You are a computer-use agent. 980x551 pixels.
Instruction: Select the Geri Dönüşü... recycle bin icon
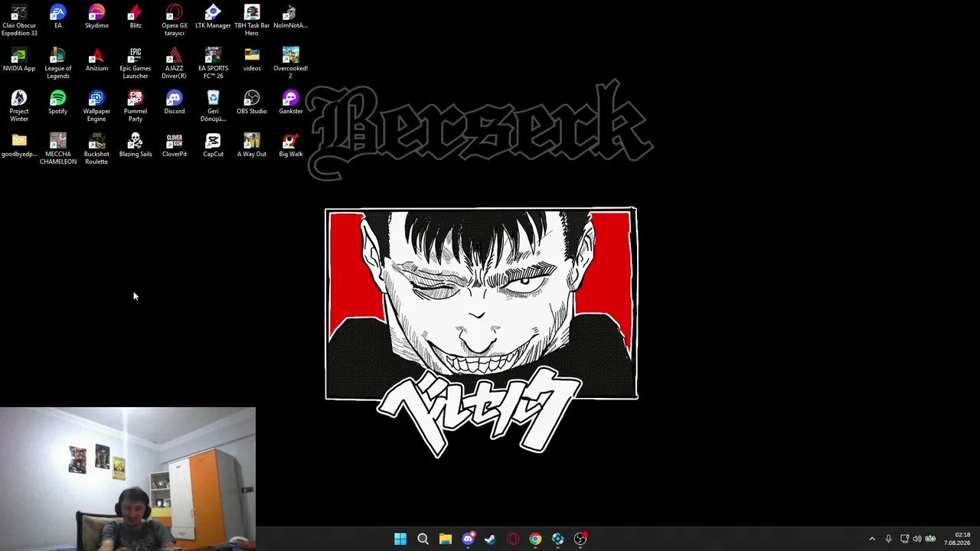point(213,106)
